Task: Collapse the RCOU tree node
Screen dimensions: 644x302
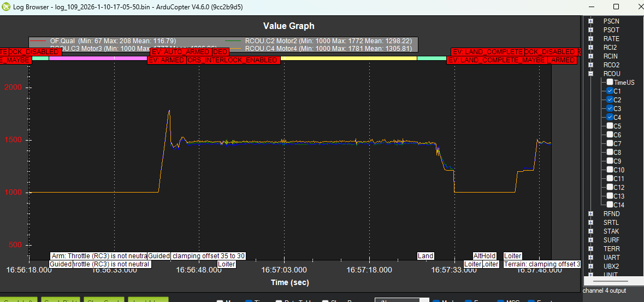Action: (x=590, y=74)
